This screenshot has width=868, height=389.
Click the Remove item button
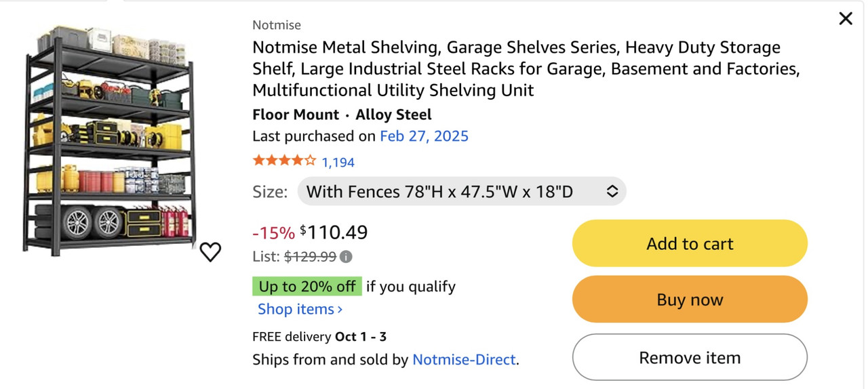[x=690, y=357]
